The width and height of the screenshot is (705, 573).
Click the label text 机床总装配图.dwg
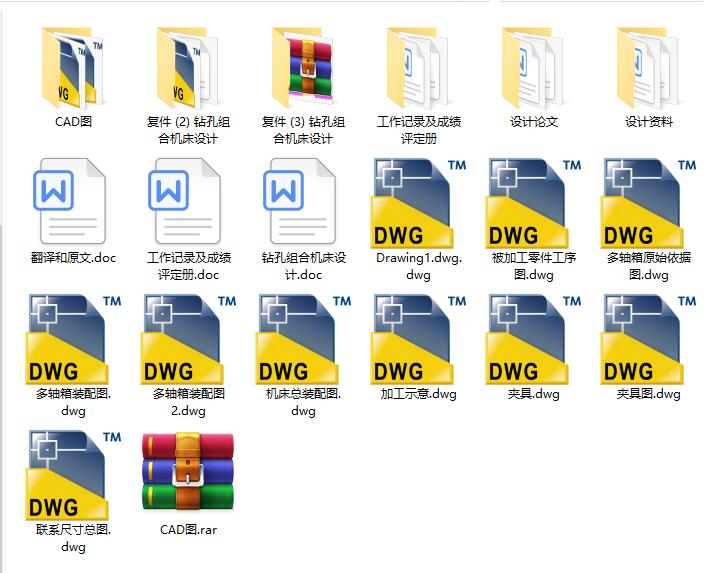pyautogui.click(x=303, y=403)
